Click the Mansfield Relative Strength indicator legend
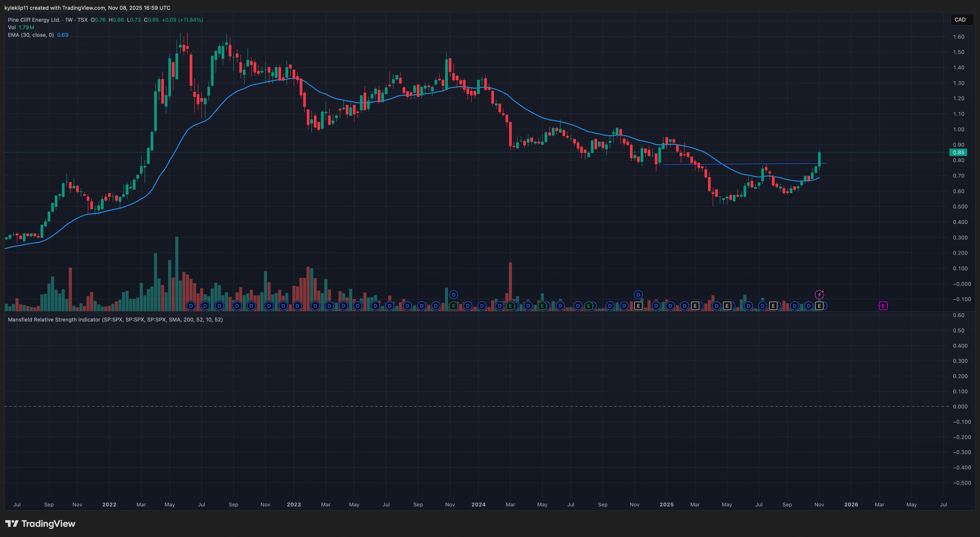 (x=115, y=319)
